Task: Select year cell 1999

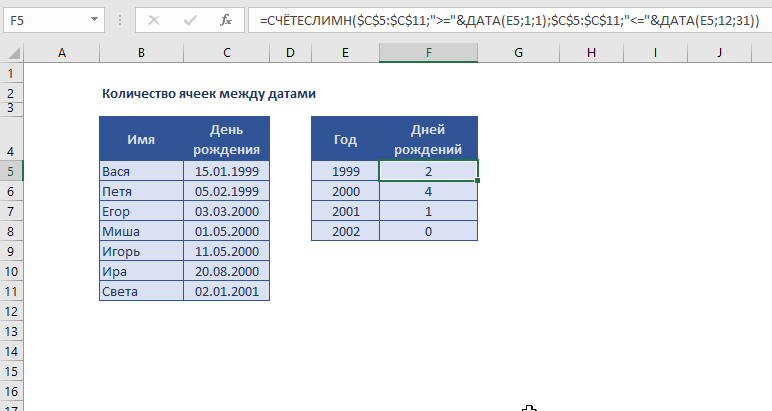Action: [x=345, y=171]
